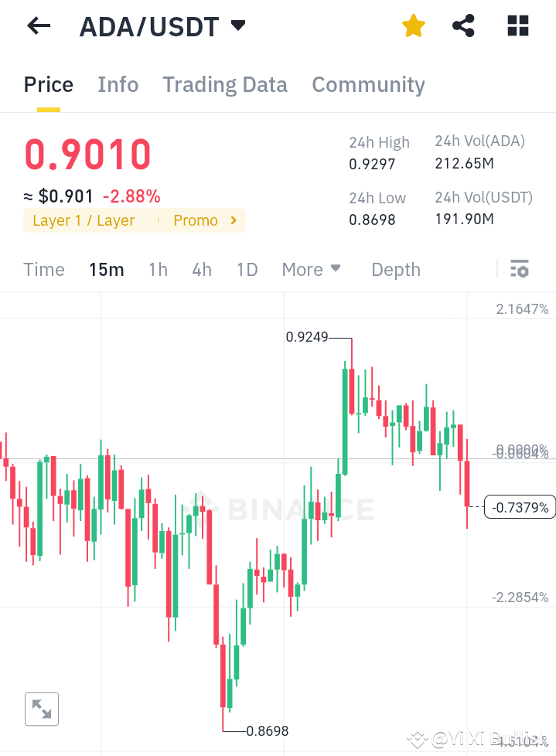
Task: Open the markets grid icon top right
Action: coord(517,26)
